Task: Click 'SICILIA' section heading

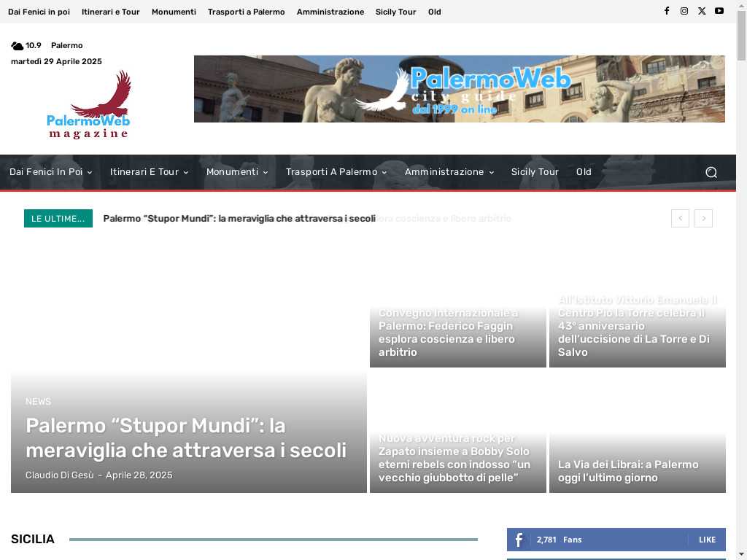Action: 32,539
